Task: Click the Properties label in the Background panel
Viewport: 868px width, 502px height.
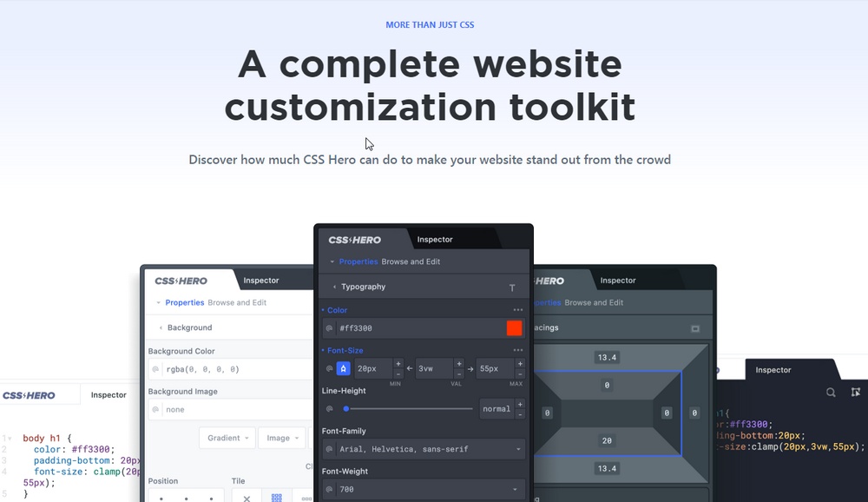Action: pyautogui.click(x=185, y=302)
